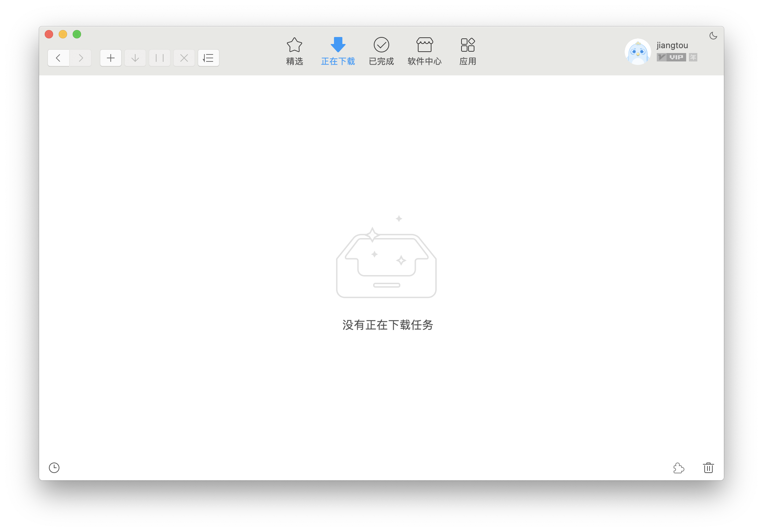Toggle dark mode with the moon icon
763x532 pixels.
713,35
